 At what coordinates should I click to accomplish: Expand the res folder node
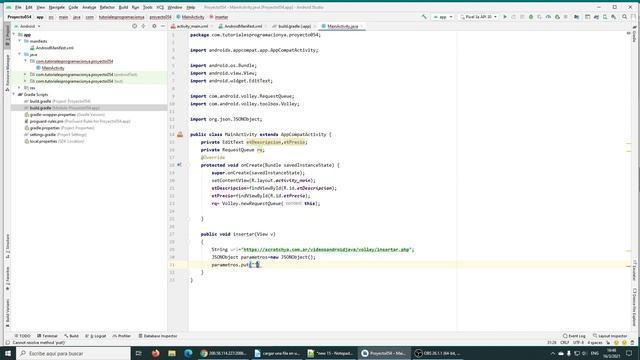click(x=20, y=88)
